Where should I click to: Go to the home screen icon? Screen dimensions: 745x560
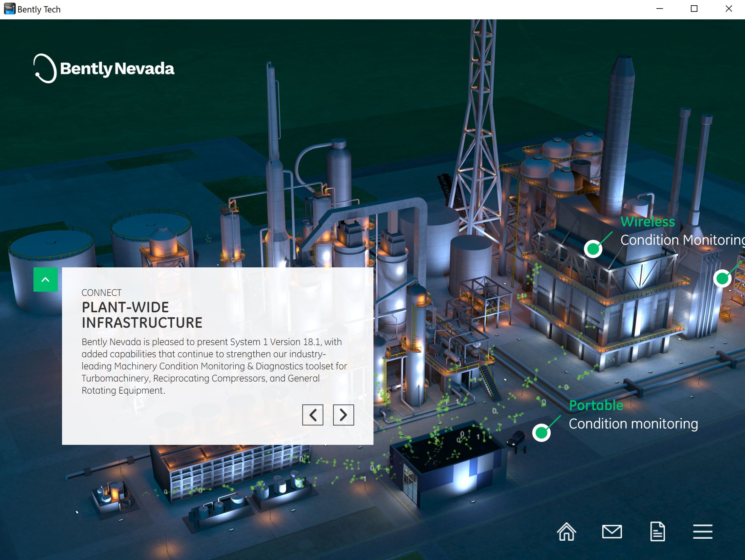[566, 532]
